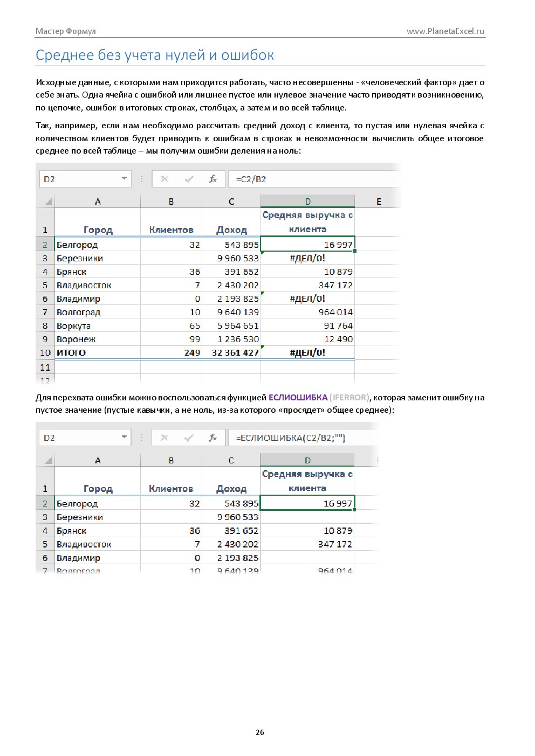Select column D header in first spreadsheet
Image resolution: width=535 pixels, height=756 pixels.
(308, 202)
